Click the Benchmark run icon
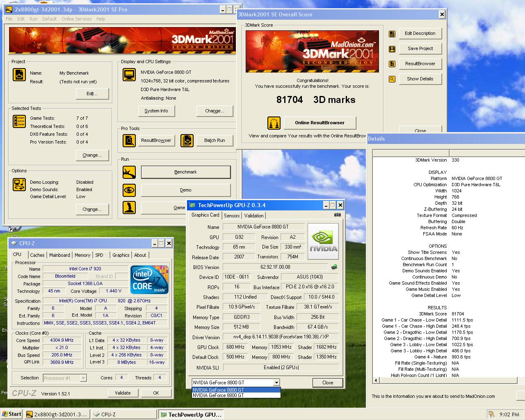 coord(129,172)
